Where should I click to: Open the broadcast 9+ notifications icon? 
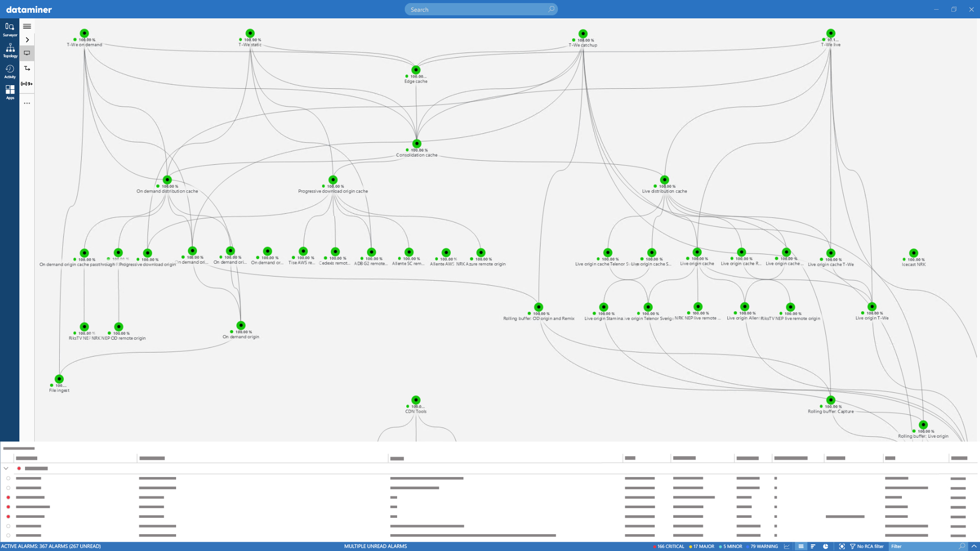[27, 84]
